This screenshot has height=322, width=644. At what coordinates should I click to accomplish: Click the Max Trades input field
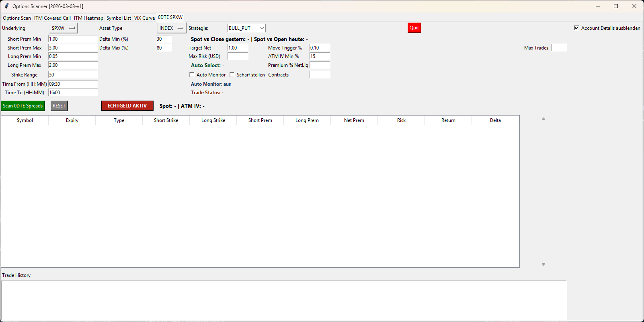click(x=559, y=48)
